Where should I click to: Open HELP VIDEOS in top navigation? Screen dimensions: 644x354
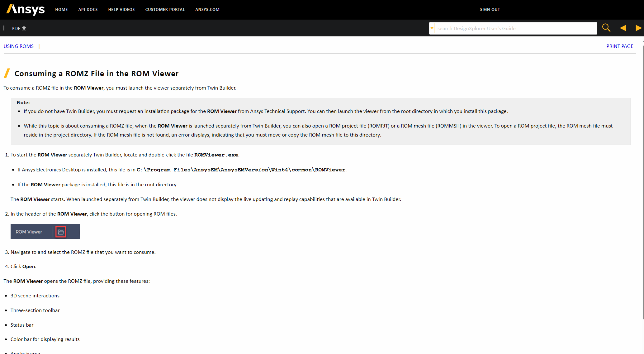pyautogui.click(x=121, y=10)
